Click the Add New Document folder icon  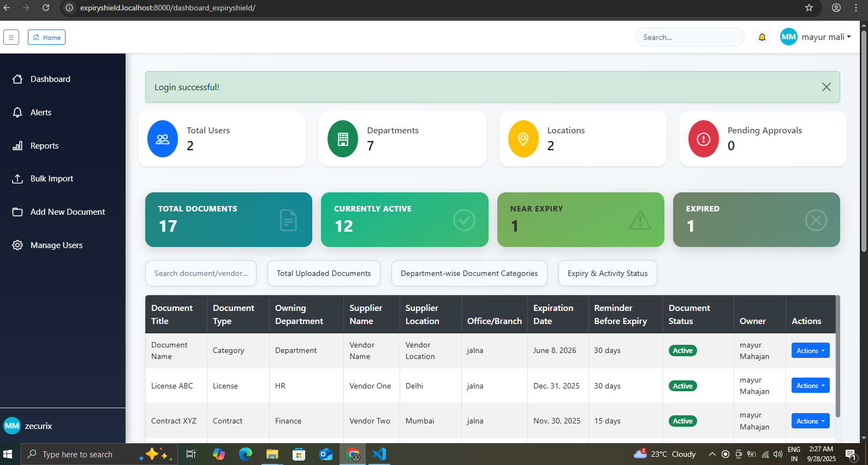17,212
